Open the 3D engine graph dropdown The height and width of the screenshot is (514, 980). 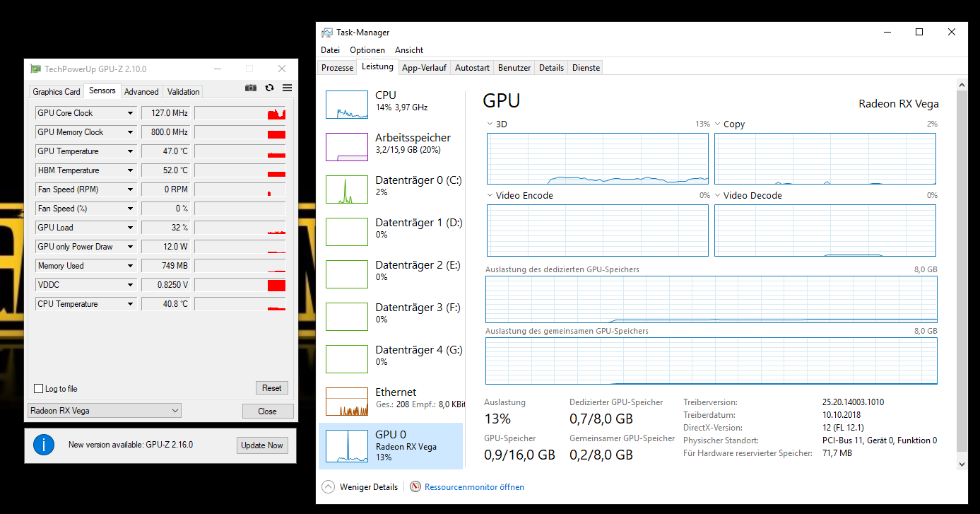coord(490,124)
